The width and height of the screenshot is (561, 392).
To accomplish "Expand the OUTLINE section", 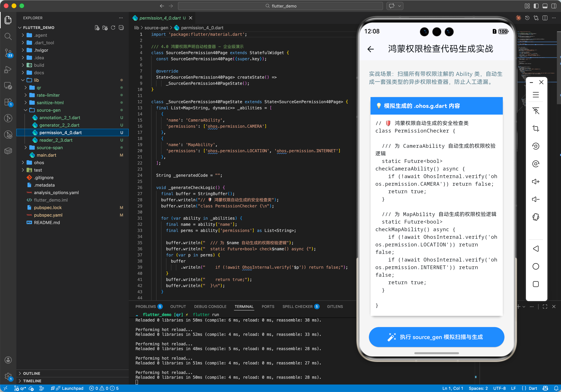I will click(32, 373).
